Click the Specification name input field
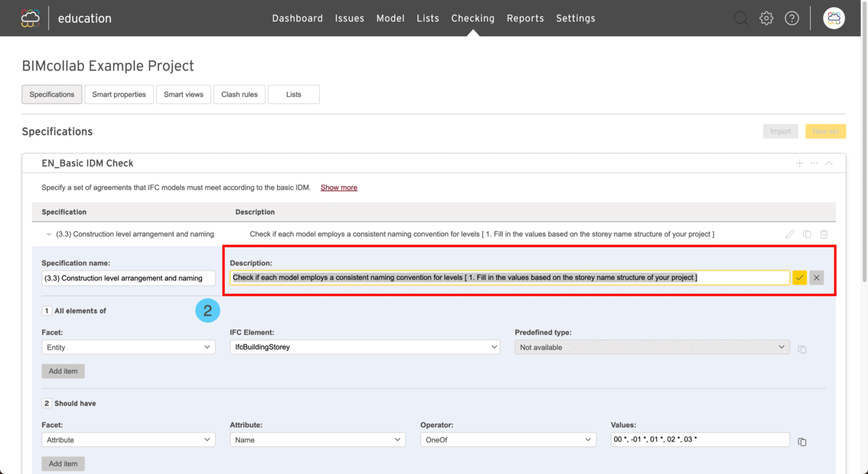868x474 pixels. click(129, 278)
